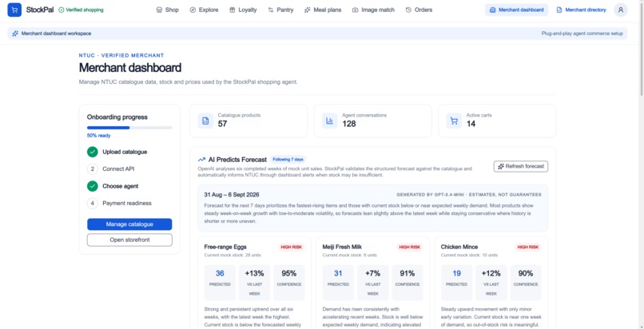Select the Connect API step
The width and height of the screenshot is (644, 329).
tap(118, 169)
